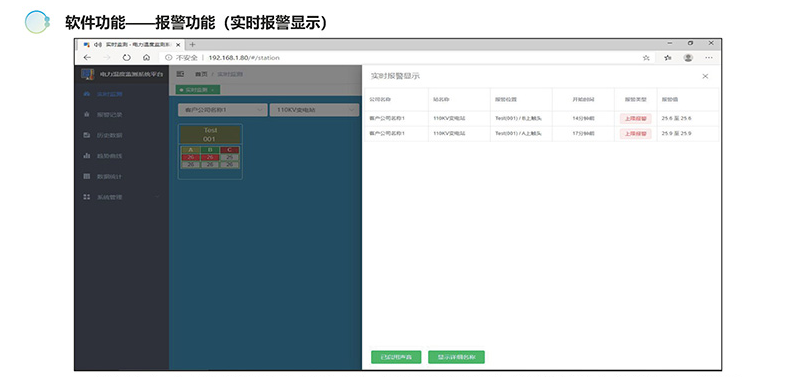Click the 站名称 column header

point(442,100)
